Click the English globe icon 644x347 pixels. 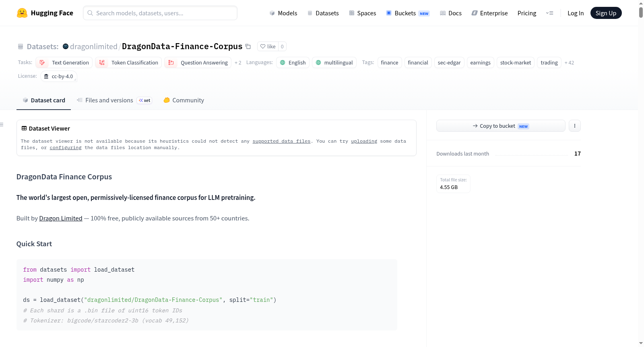283,62
